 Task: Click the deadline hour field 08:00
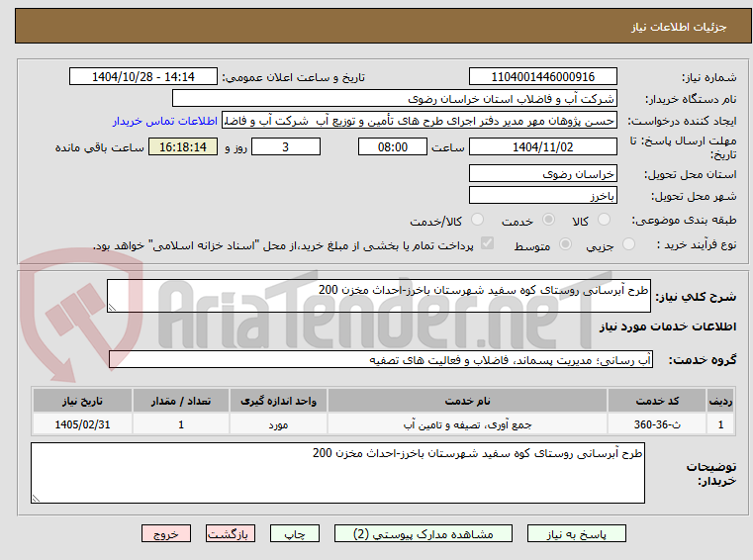393,147
